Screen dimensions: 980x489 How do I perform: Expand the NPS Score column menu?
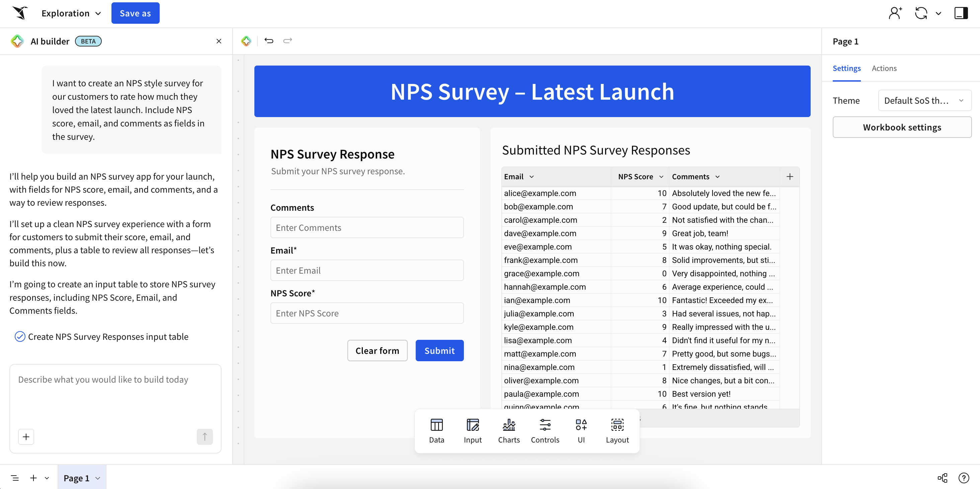coord(661,177)
